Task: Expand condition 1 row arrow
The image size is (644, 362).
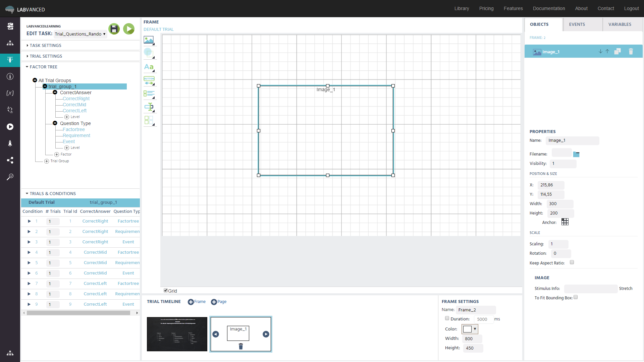Action: pos(29,221)
